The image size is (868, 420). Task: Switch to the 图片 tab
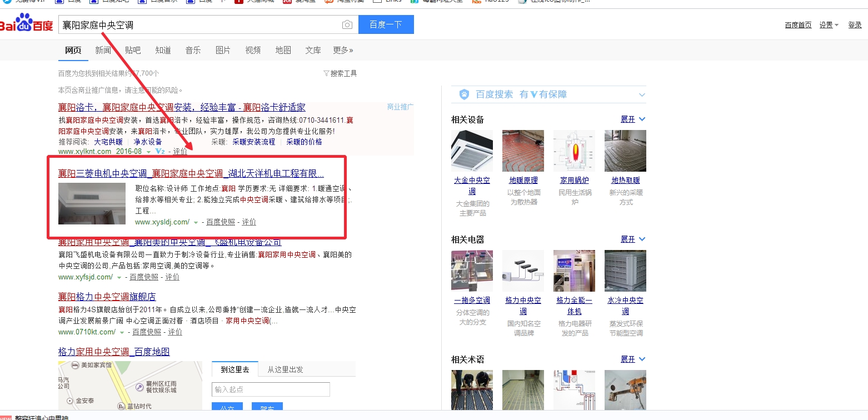coord(223,50)
